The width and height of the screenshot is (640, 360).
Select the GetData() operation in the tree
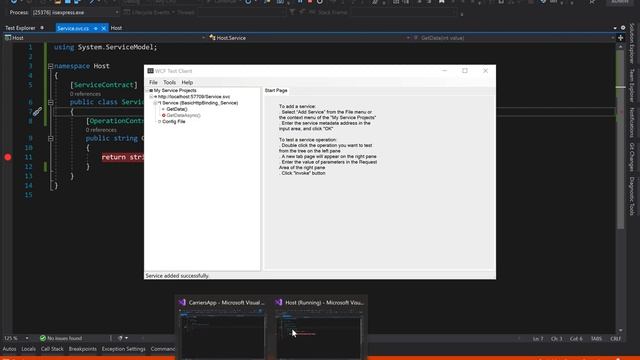177,109
